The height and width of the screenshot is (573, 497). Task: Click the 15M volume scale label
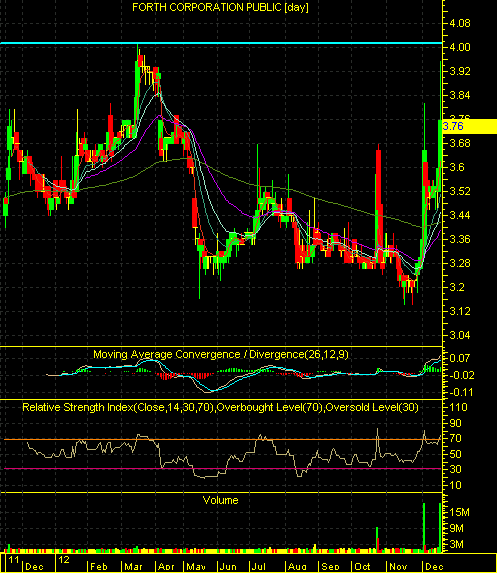click(x=459, y=512)
